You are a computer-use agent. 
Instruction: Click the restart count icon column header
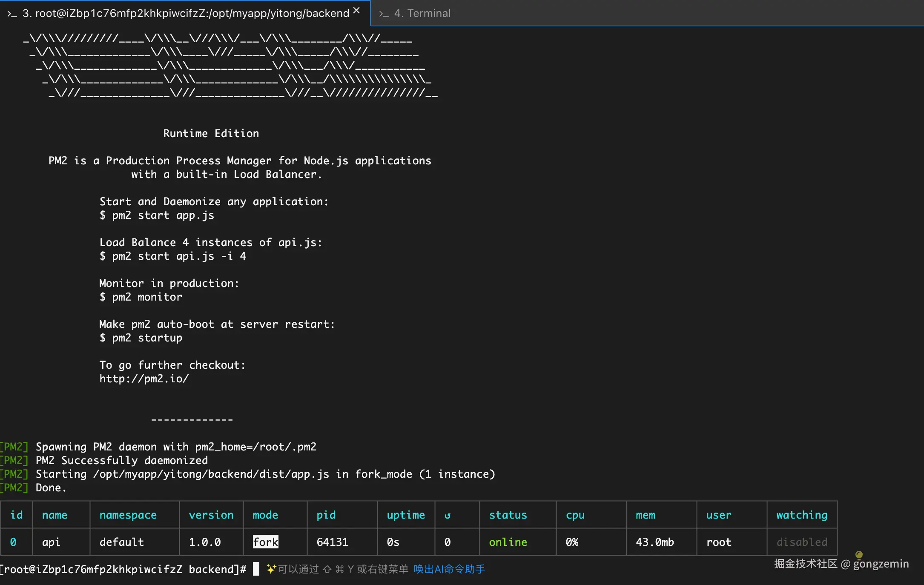[x=448, y=515]
